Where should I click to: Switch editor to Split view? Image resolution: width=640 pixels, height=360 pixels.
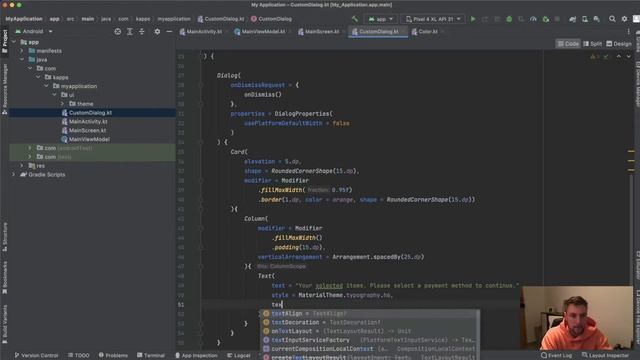click(593, 44)
